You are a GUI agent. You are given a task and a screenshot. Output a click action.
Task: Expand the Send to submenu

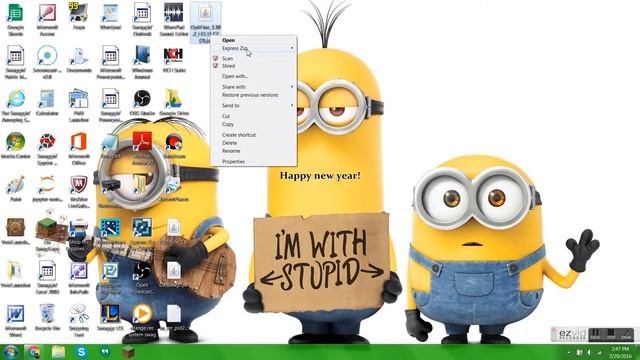[253, 105]
